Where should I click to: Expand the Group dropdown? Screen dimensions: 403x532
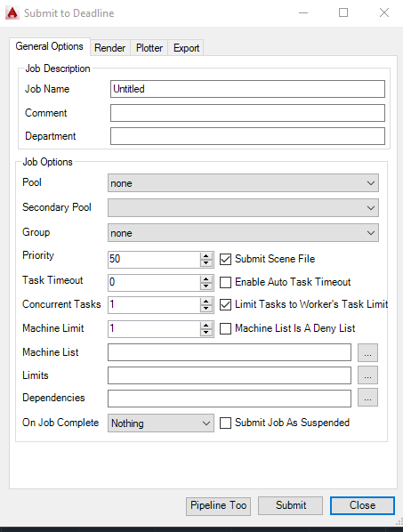tap(243, 233)
